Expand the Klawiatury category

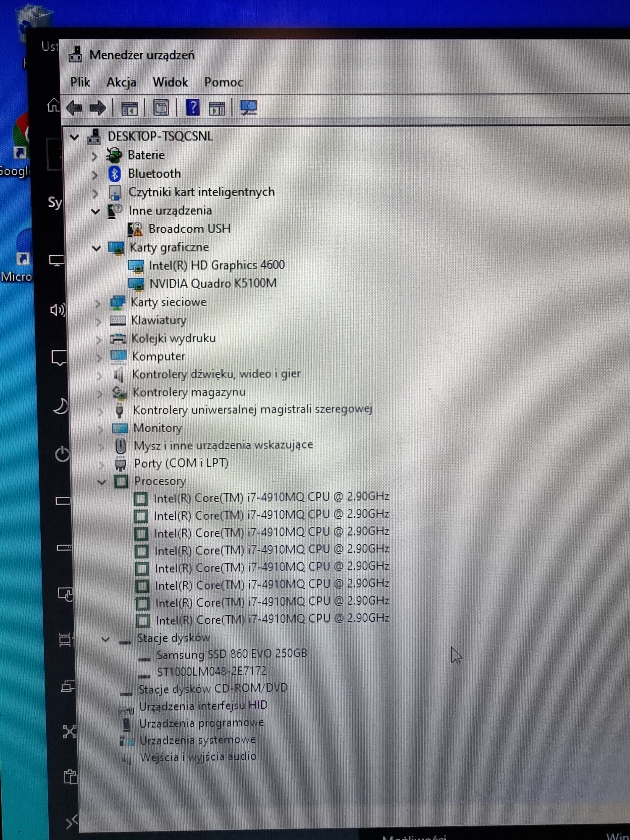(98, 322)
